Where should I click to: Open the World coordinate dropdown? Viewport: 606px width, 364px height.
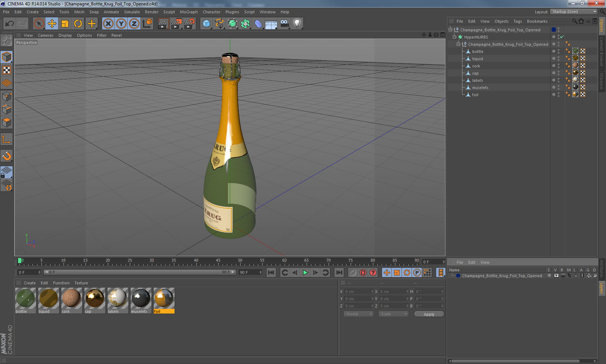pyautogui.click(x=359, y=314)
